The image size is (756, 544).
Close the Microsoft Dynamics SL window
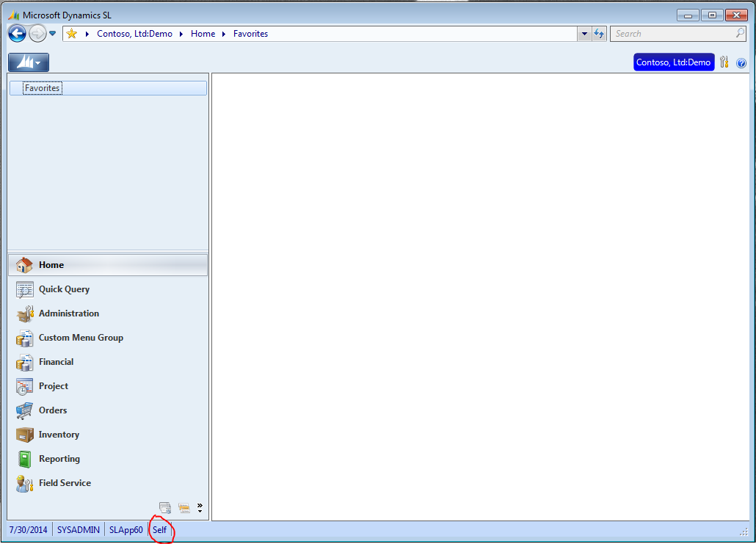point(736,15)
